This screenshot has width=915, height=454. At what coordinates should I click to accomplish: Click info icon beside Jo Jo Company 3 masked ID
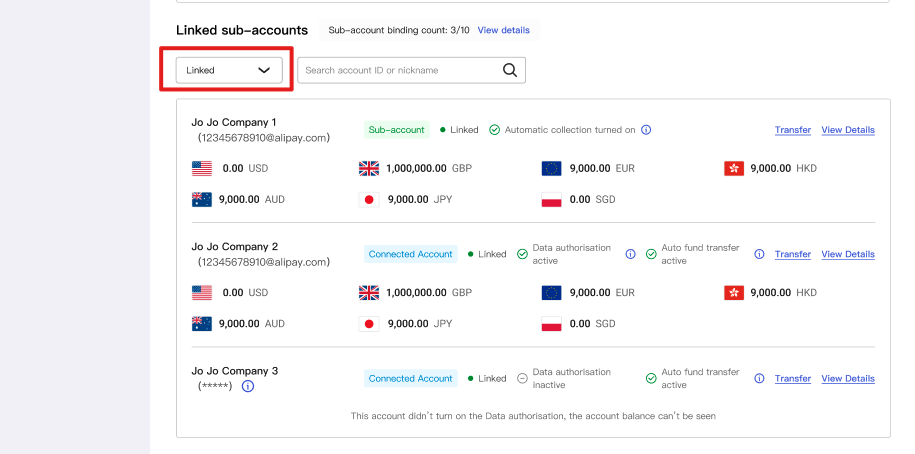pyautogui.click(x=248, y=386)
